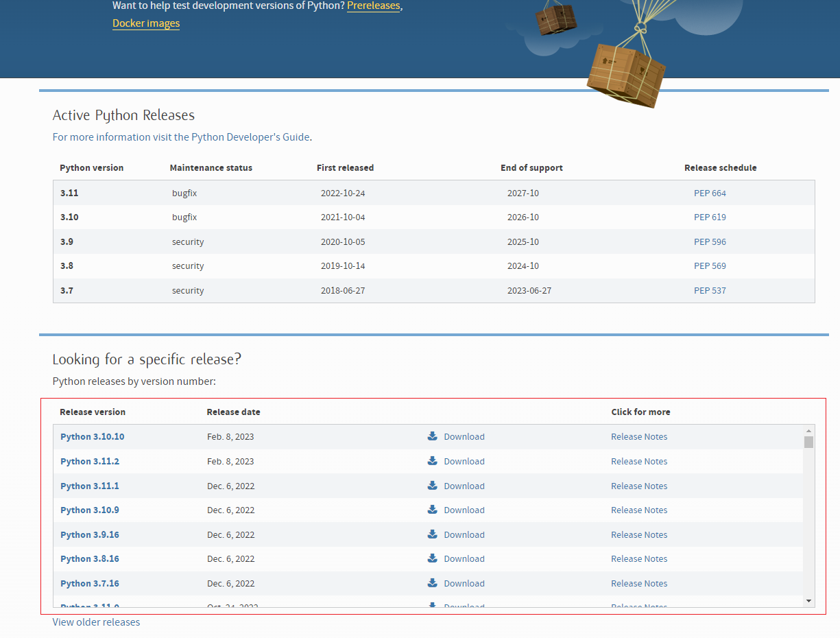Viewport: 840px width, 638px height.
Task: Select version 3.7 in active releases table
Action: tap(67, 291)
